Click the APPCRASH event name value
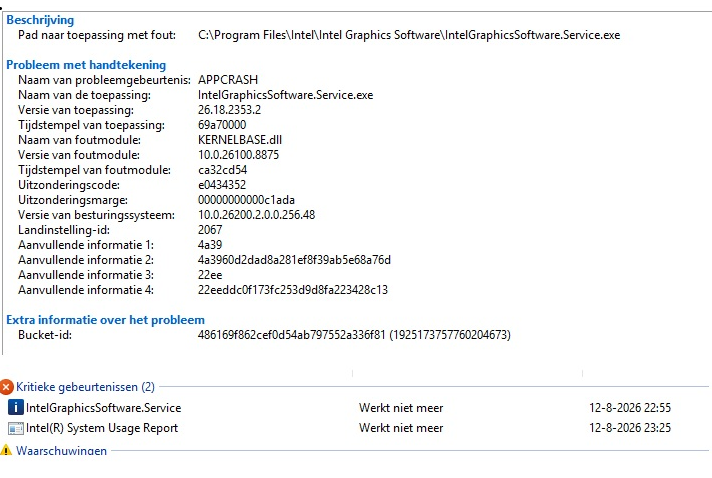Image resolution: width=712 pixels, height=478 pixels. (x=228, y=80)
